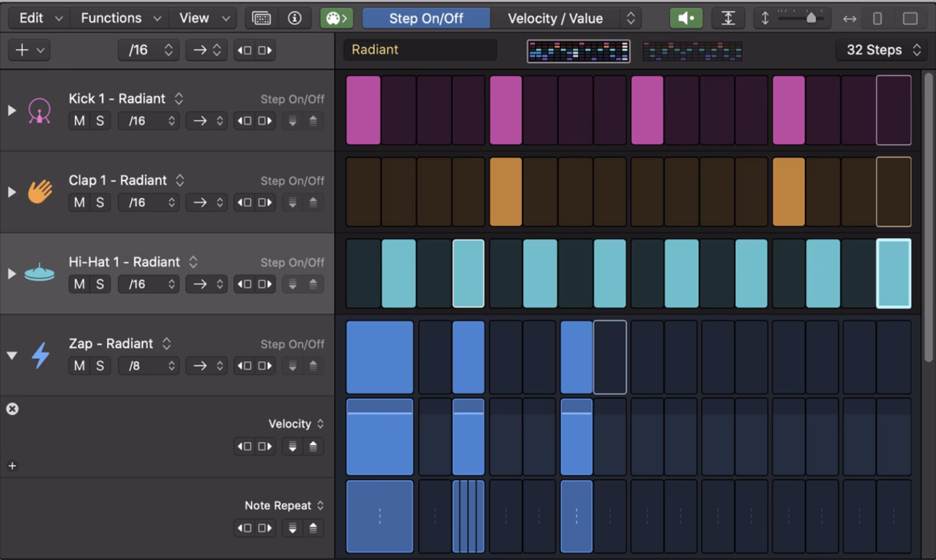Screen dimensions: 936x560
Task: Solo the Kick 1 row
Action: (x=100, y=121)
